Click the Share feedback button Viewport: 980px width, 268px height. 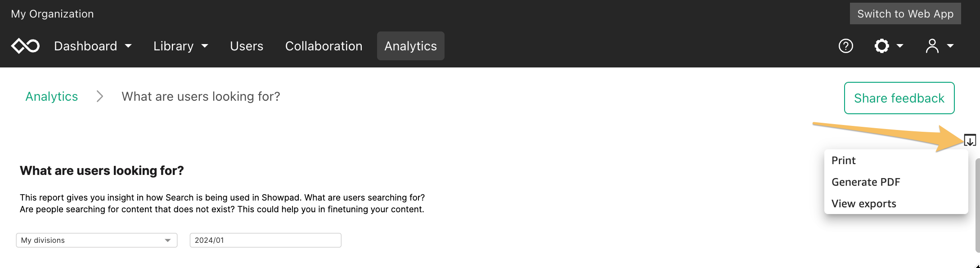coord(899,98)
